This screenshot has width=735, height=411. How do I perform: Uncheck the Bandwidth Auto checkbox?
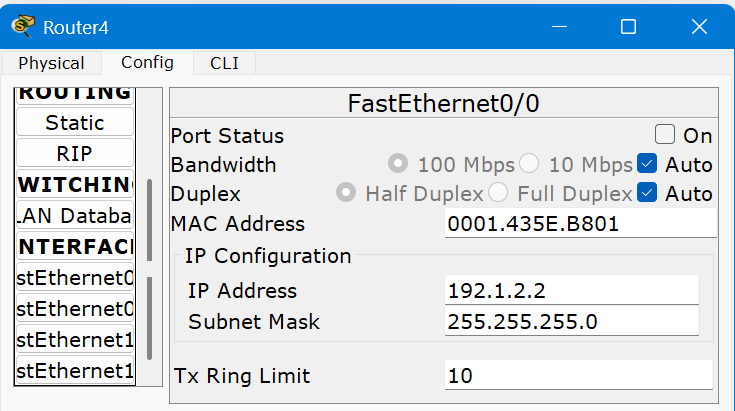click(x=647, y=164)
